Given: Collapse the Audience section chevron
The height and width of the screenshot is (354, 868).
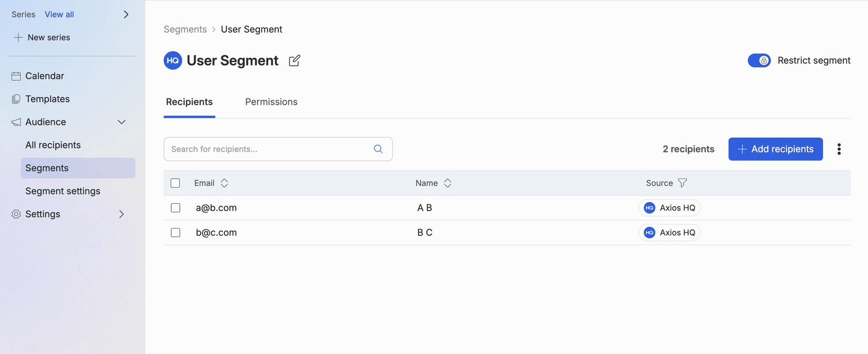Looking at the screenshot, I should [122, 122].
